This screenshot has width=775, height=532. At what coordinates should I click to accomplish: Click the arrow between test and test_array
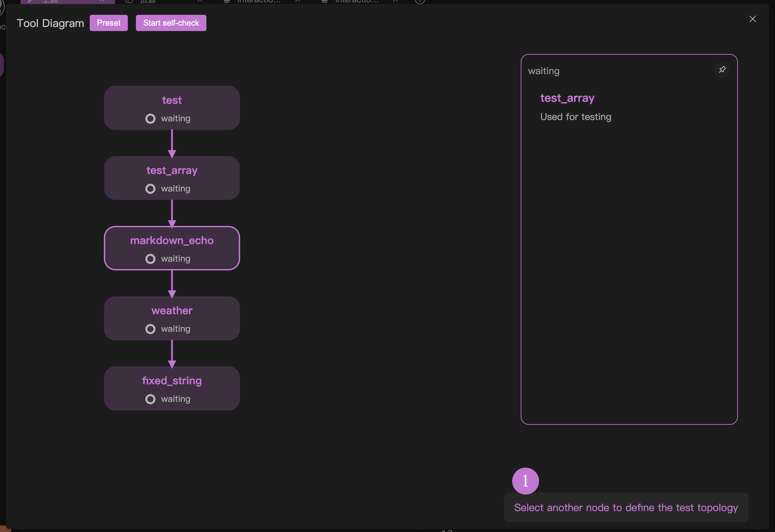coord(172,143)
